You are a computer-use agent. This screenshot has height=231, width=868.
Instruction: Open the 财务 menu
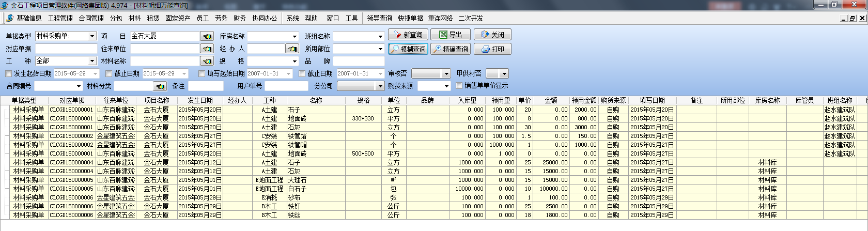(x=239, y=18)
